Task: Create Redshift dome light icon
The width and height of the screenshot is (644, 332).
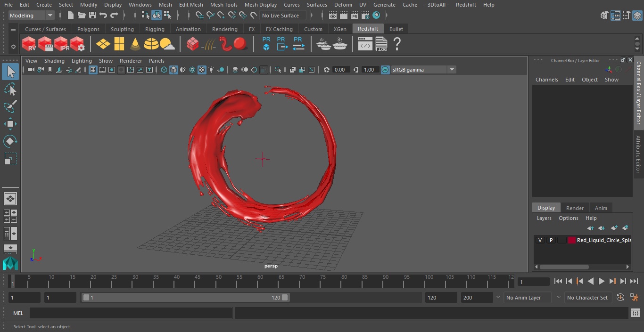Action: click(x=151, y=44)
